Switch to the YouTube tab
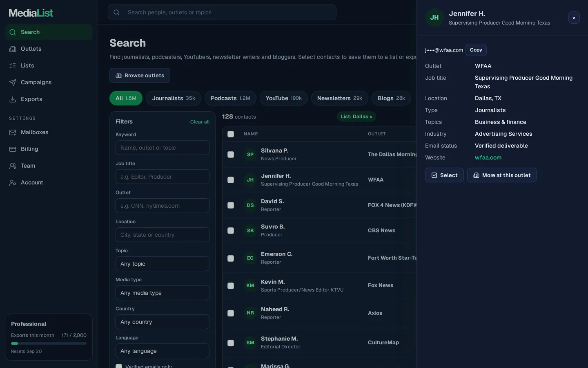The height and width of the screenshot is (368, 588). coord(284,98)
